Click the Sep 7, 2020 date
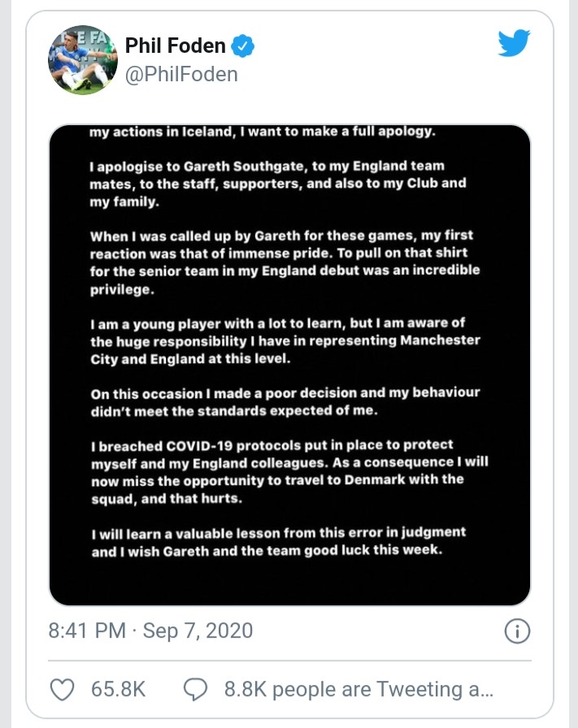 tap(198, 630)
